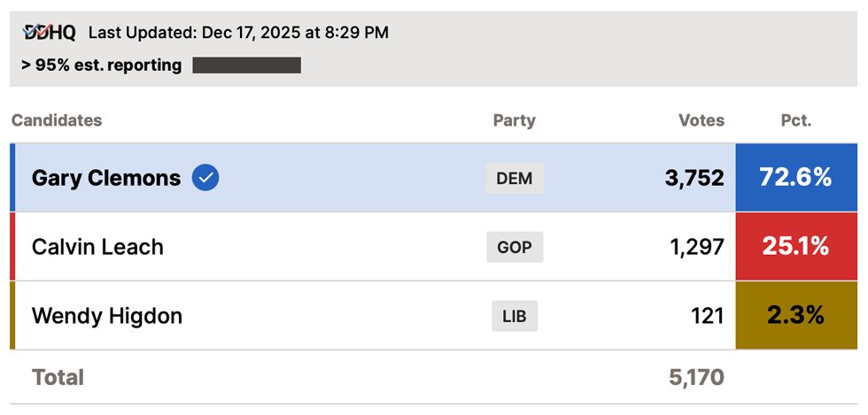This screenshot has width=868, height=415.
Task: Select candidate name Wendy Higdon
Action: (x=107, y=316)
